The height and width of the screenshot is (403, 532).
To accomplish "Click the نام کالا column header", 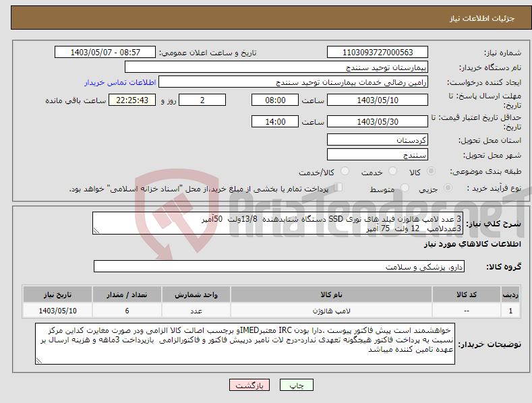I will (x=331, y=294).
